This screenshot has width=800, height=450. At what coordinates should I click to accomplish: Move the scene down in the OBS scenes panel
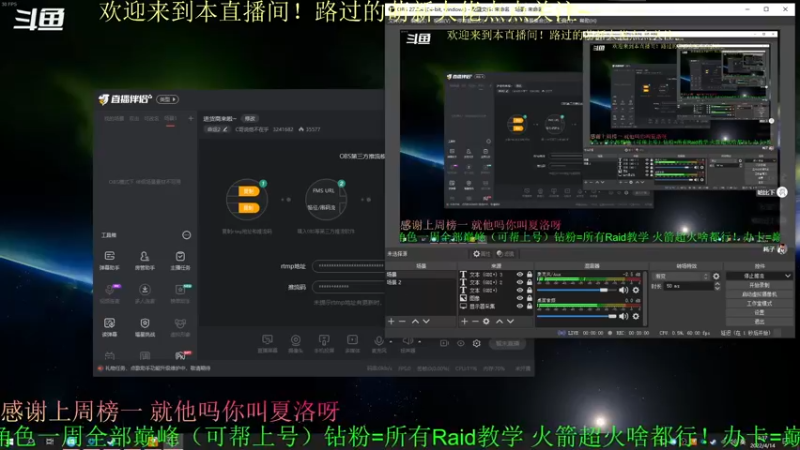[426, 321]
